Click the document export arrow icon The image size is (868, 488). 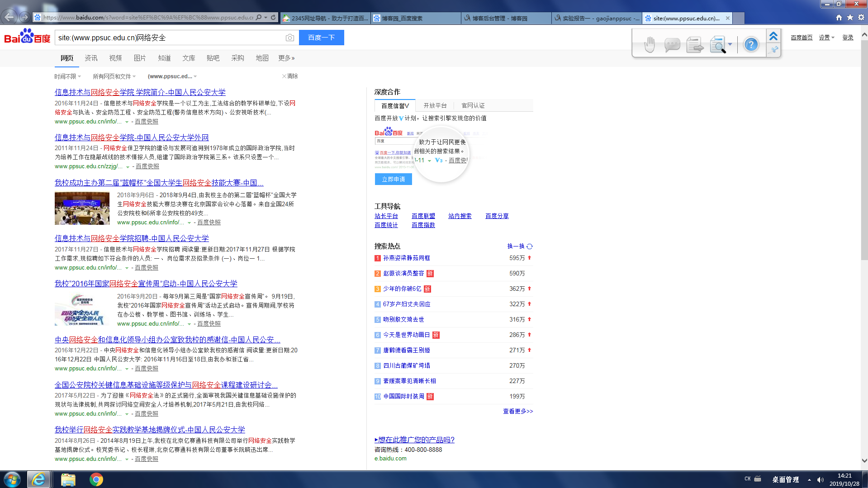coord(695,45)
